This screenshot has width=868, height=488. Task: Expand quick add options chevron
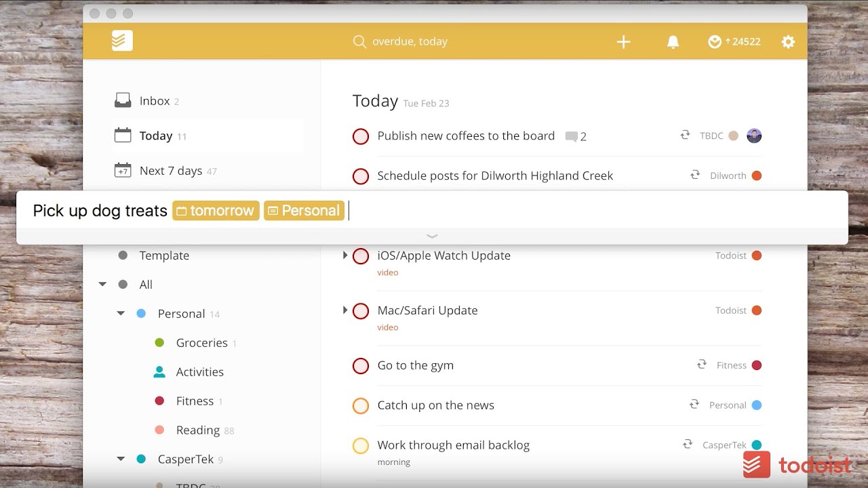pyautogui.click(x=432, y=236)
